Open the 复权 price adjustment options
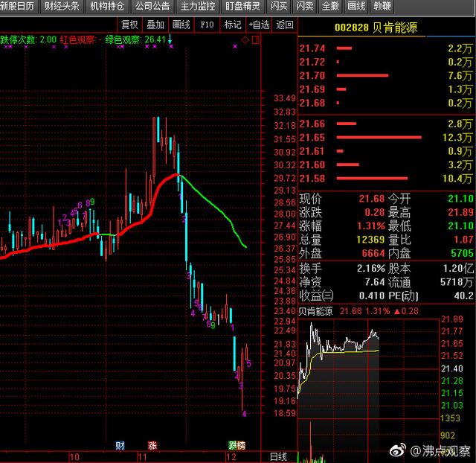This screenshot has width=476, height=463. [x=129, y=25]
